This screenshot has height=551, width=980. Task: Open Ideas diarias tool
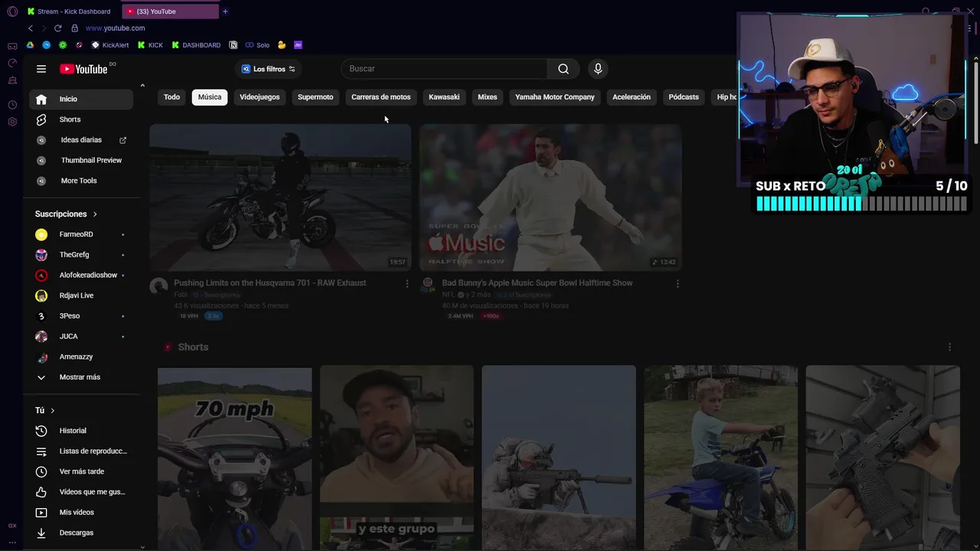click(81, 140)
